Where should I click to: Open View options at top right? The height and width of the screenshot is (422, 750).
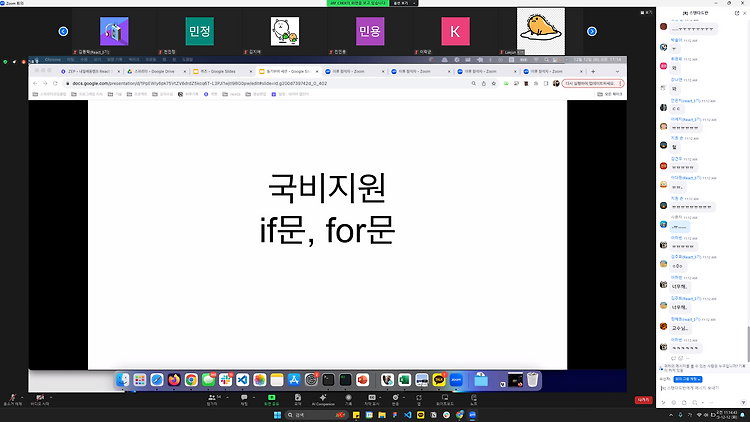tap(646, 12)
